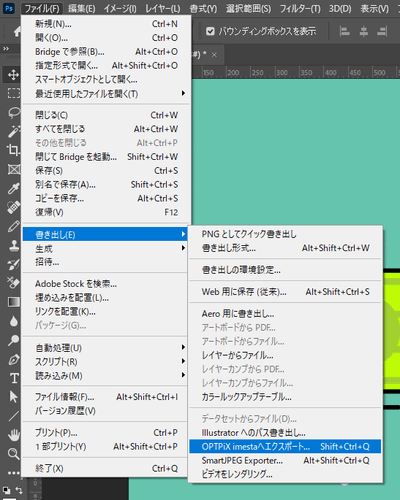Expand the 生成 submenu
The height and width of the screenshot is (500, 400).
pos(183,248)
